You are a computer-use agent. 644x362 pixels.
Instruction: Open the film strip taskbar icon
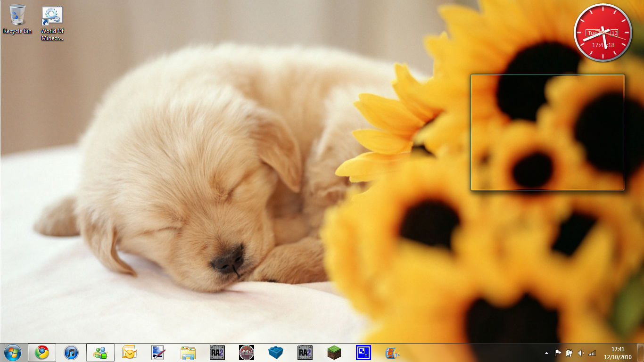tap(392, 353)
